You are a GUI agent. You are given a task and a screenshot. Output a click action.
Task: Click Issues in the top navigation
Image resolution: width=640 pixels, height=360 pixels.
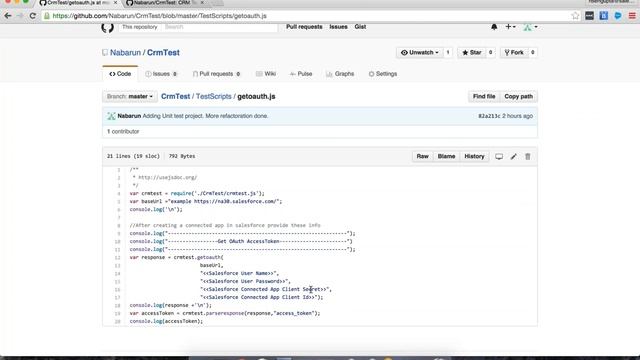[338, 27]
